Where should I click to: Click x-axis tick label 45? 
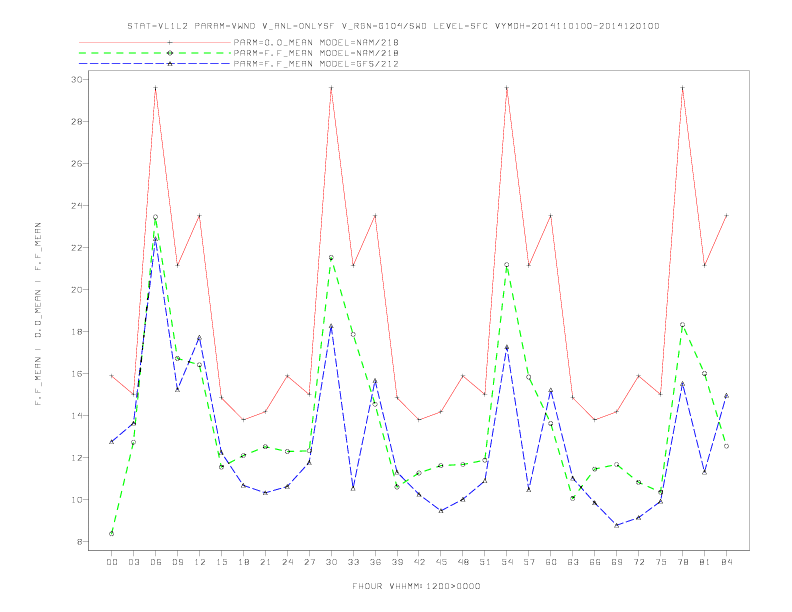tap(441, 562)
